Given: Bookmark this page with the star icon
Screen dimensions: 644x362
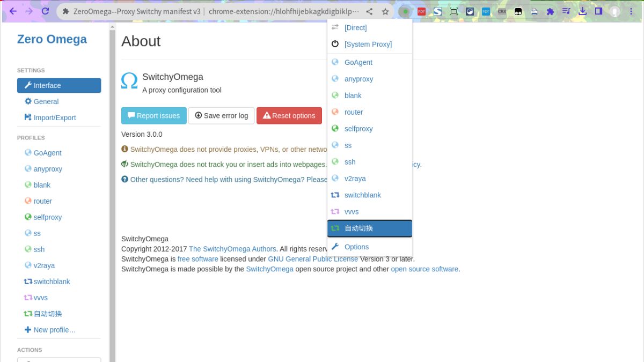Looking at the screenshot, I should pyautogui.click(x=385, y=11).
